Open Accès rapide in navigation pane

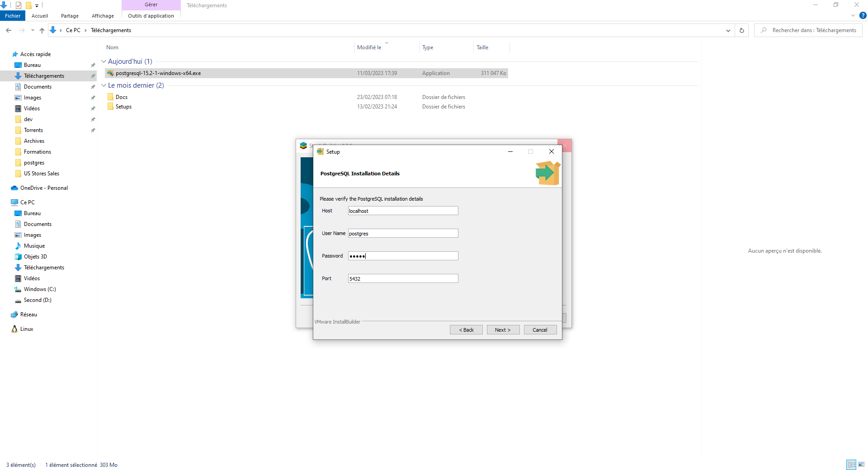point(35,54)
